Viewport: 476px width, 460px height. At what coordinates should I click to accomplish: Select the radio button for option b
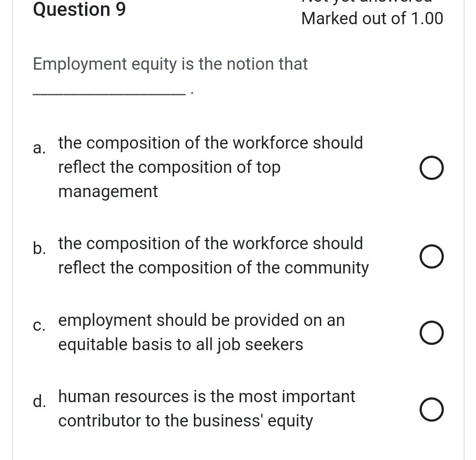431,256
